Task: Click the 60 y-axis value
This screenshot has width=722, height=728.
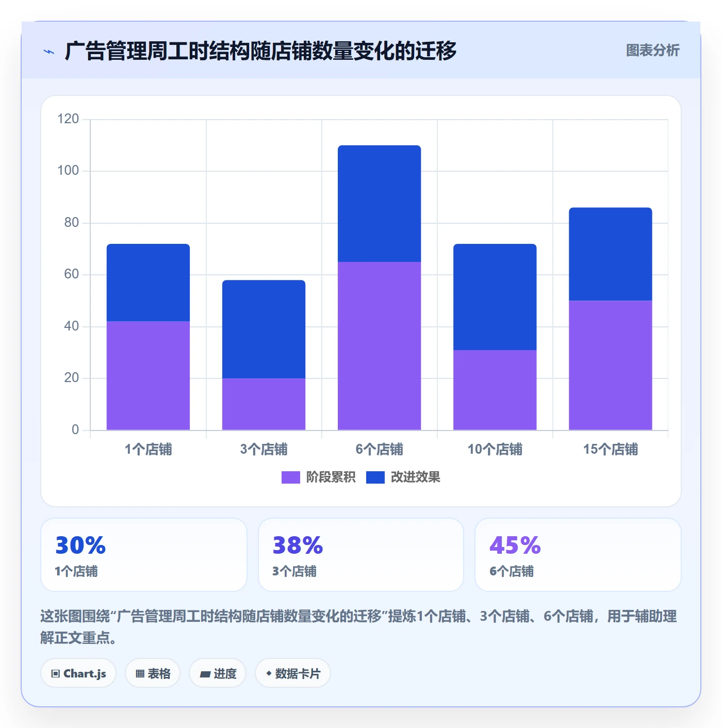Action: (x=71, y=274)
